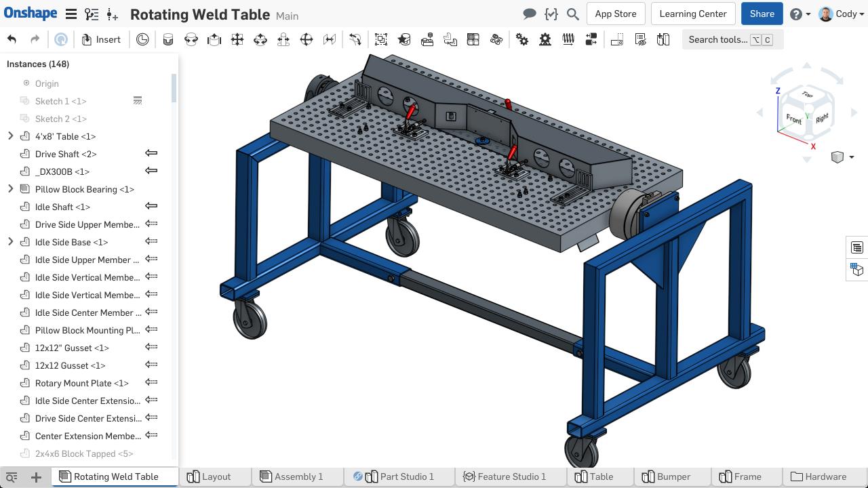Open the Group tool to group parts
Image resolution: width=868 pixels, height=488 pixels.
point(381,39)
